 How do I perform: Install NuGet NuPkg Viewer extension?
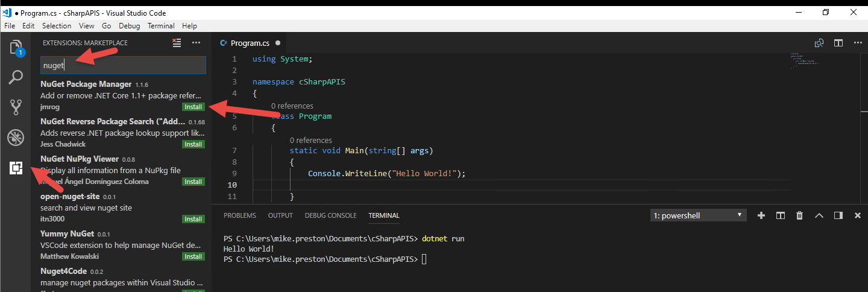(x=193, y=182)
